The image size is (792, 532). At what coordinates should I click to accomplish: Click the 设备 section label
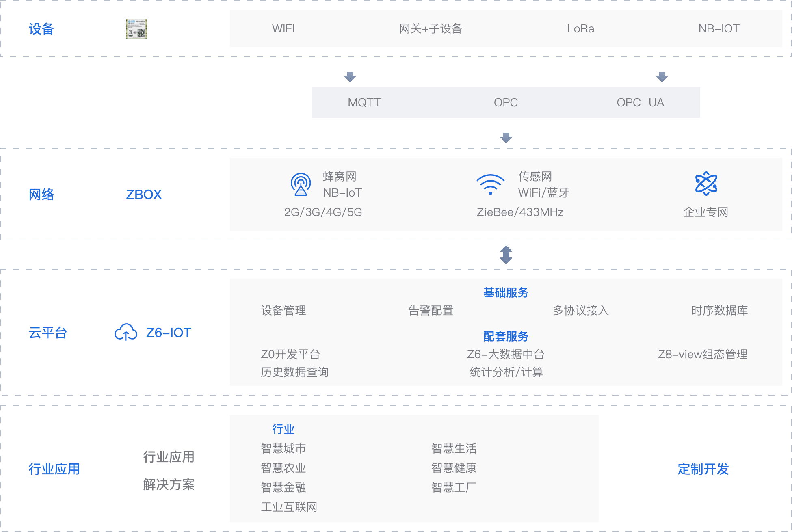coord(41,29)
